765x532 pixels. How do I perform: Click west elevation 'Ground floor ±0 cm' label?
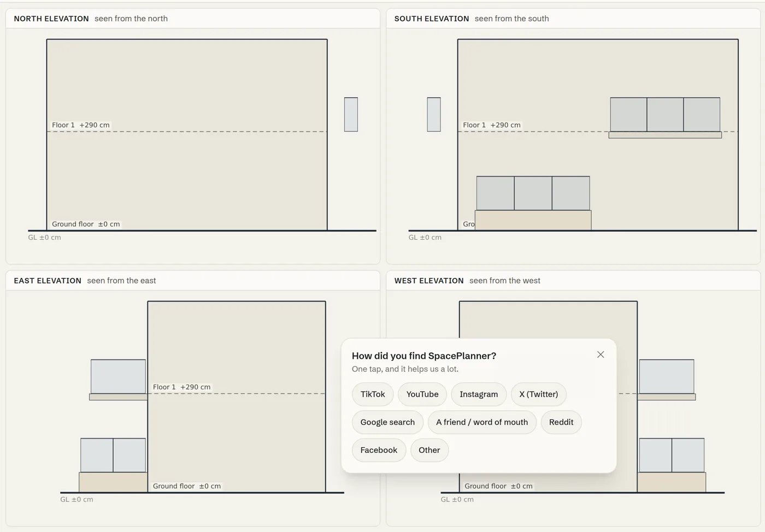[x=498, y=486]
